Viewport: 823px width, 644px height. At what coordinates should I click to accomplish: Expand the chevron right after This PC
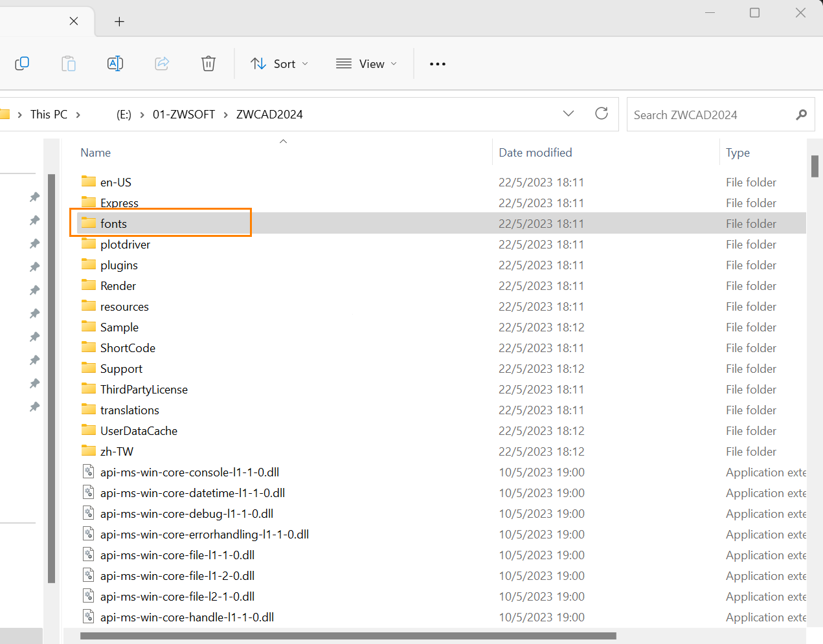point(78,115)
